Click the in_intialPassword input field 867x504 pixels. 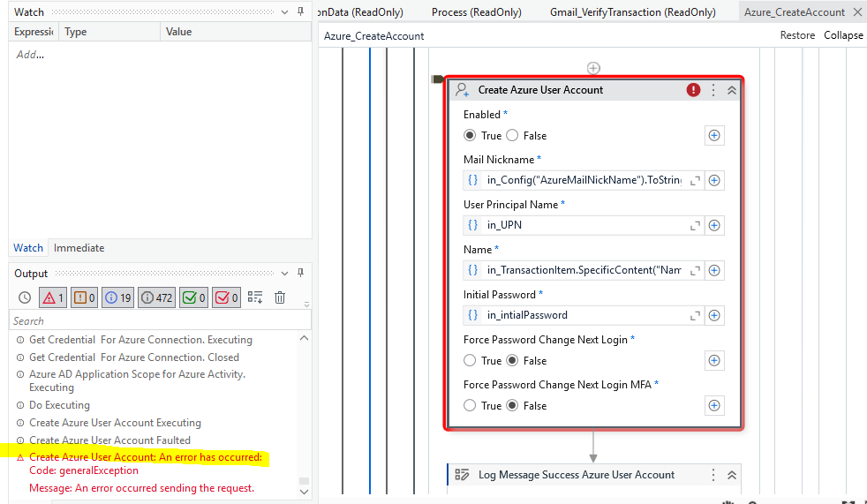584,316
